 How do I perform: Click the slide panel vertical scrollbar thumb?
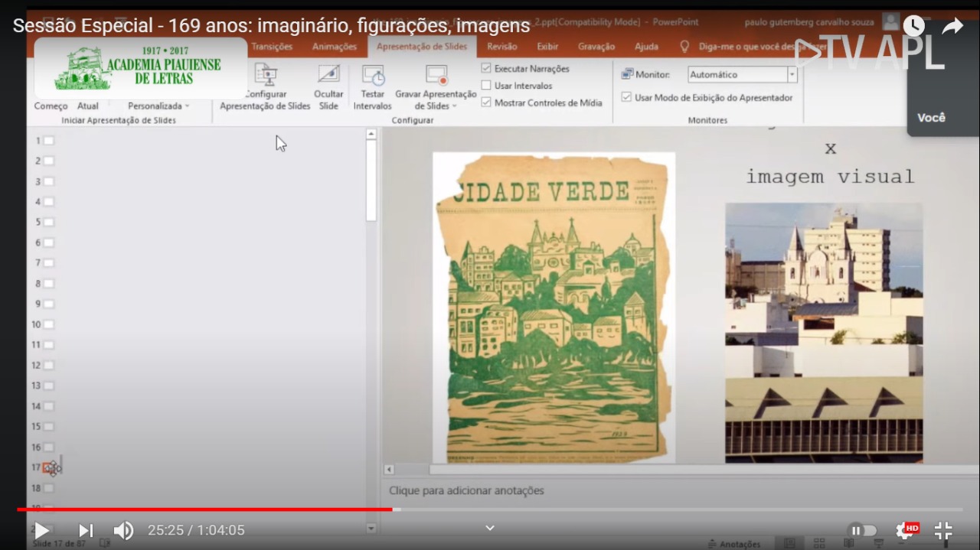coord(371,182)
